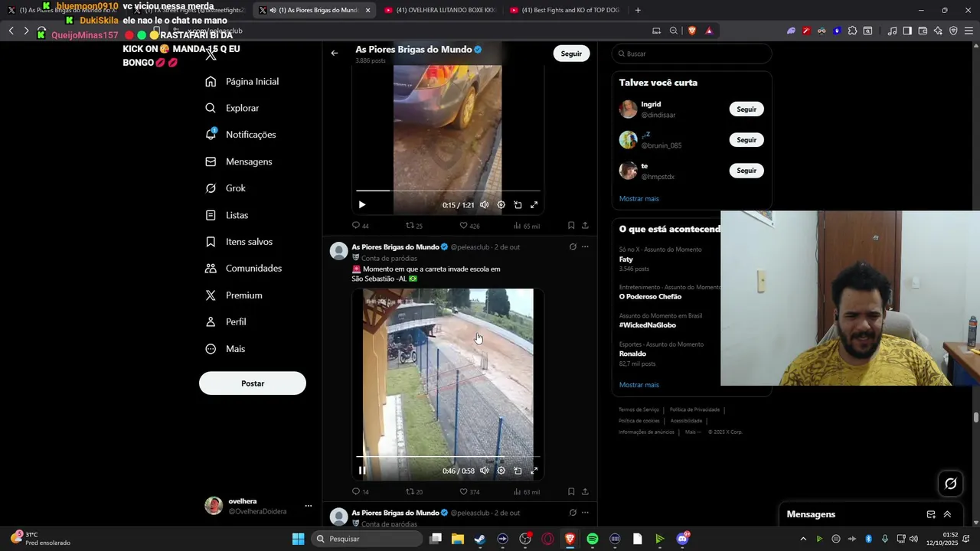Open the floating Grok button

coord(951,484)
